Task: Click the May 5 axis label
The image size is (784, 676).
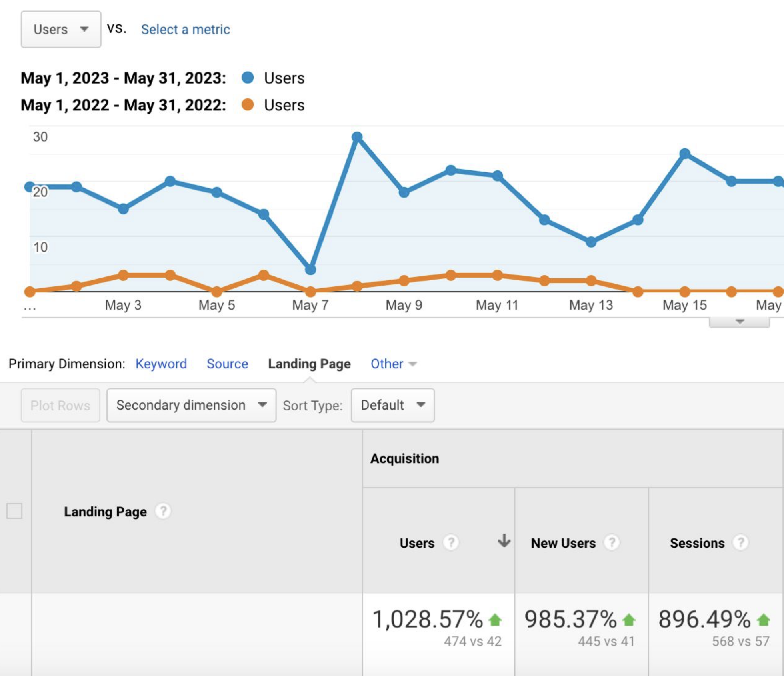Action: pyautogui.click(x=216, y=305)
